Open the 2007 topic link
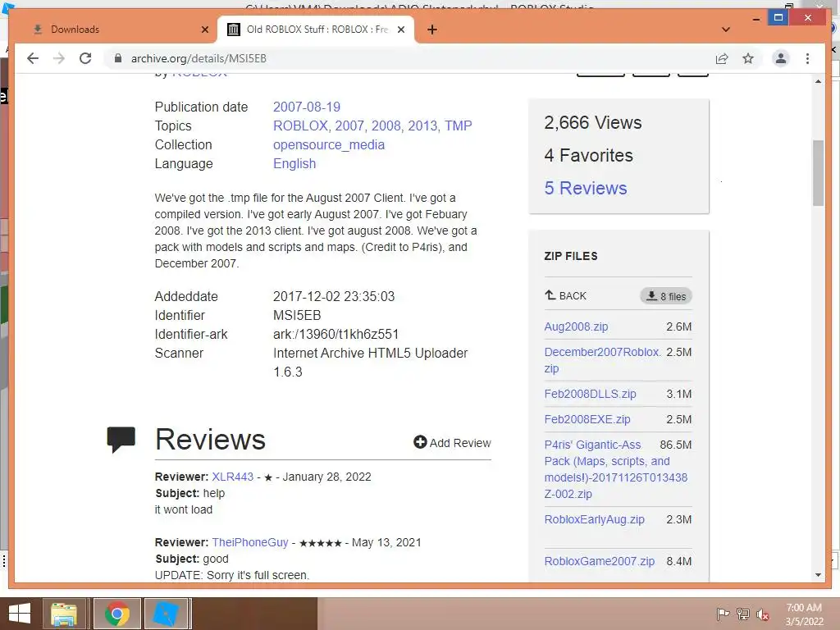Viewport: 840px width, 630px height. coord(349,126)
